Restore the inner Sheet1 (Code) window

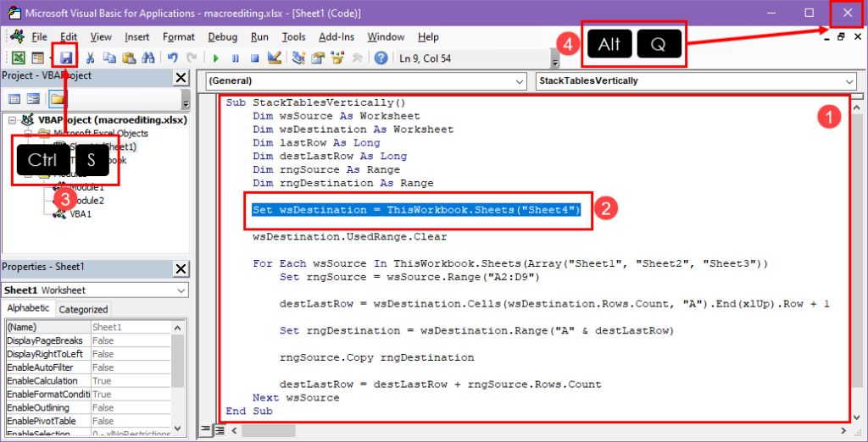click(841, 37)
